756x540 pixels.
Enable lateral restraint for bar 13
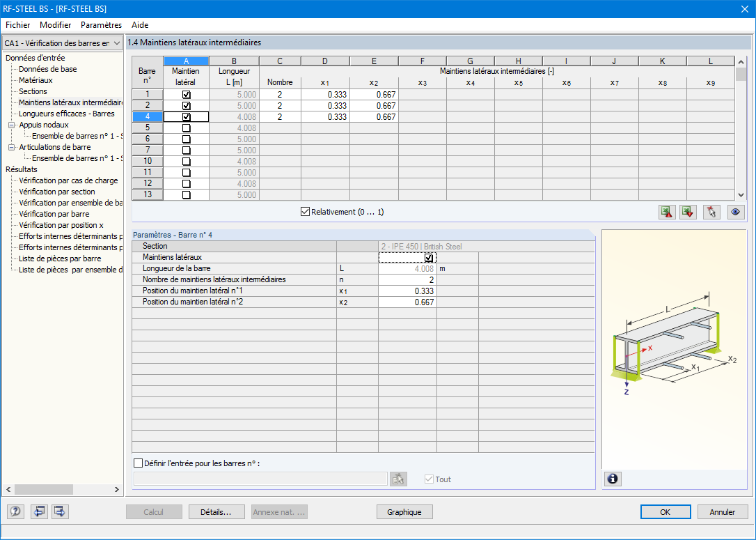click(x=186, y=195)
